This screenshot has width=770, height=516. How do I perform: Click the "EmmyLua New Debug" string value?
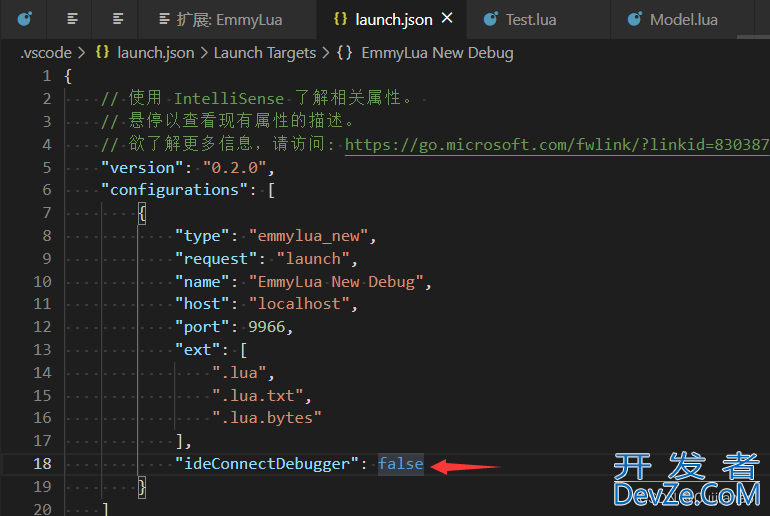click(x=336, y=281)
